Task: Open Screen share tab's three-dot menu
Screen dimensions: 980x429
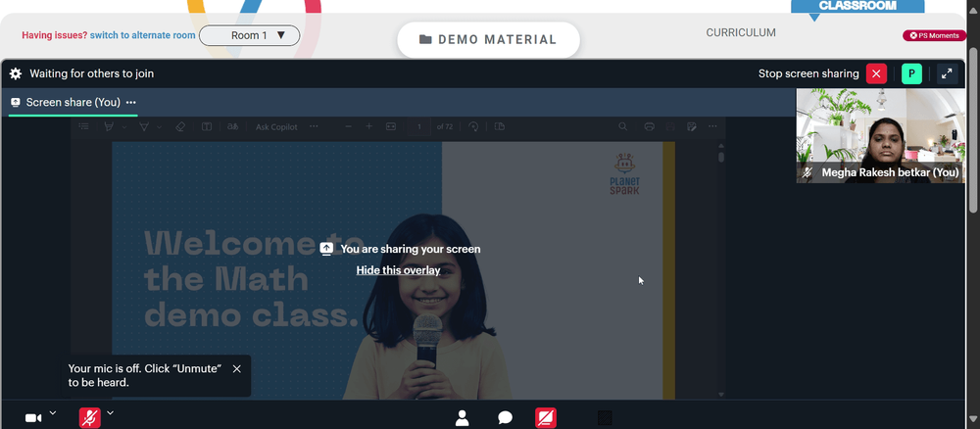Action: point(130,103)
